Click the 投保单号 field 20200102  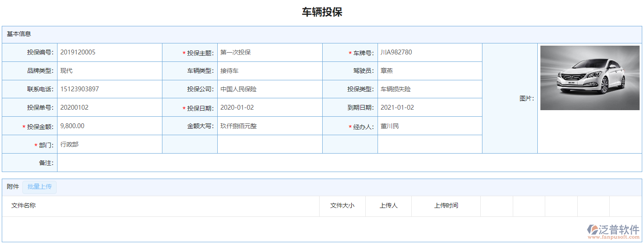[109, 108]
